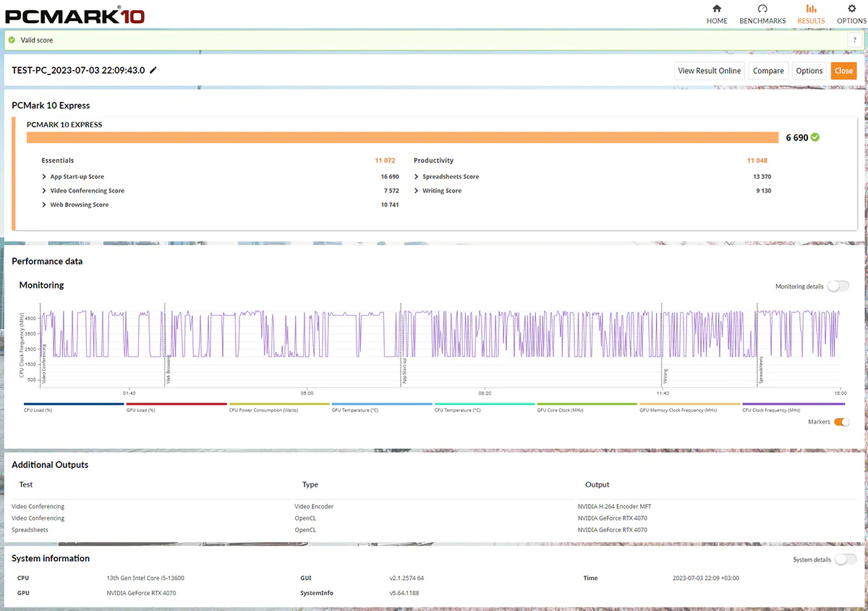Click the green Valid score check icon
This screenshot has height=611, width=868.
12,40
